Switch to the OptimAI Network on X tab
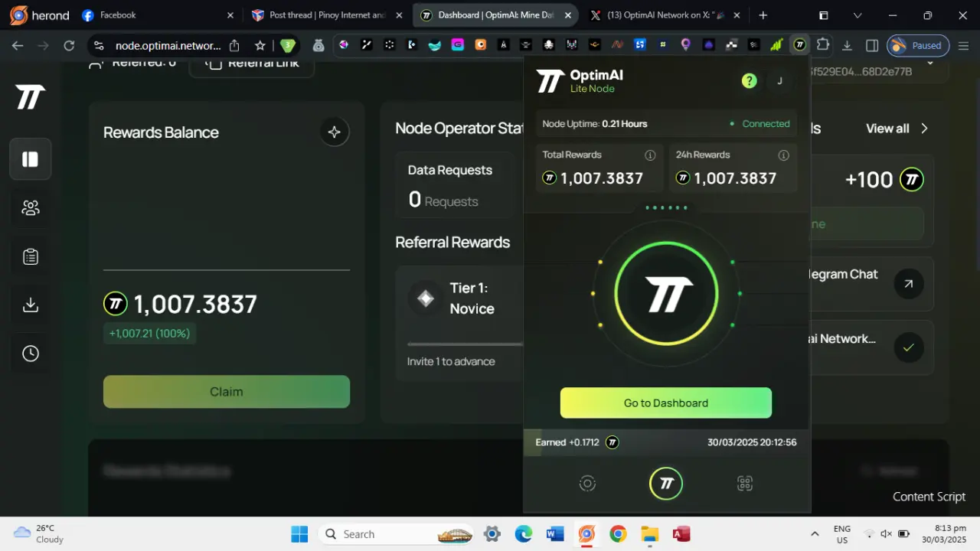This screenshot has height=551, width=980. pos(665,15)
